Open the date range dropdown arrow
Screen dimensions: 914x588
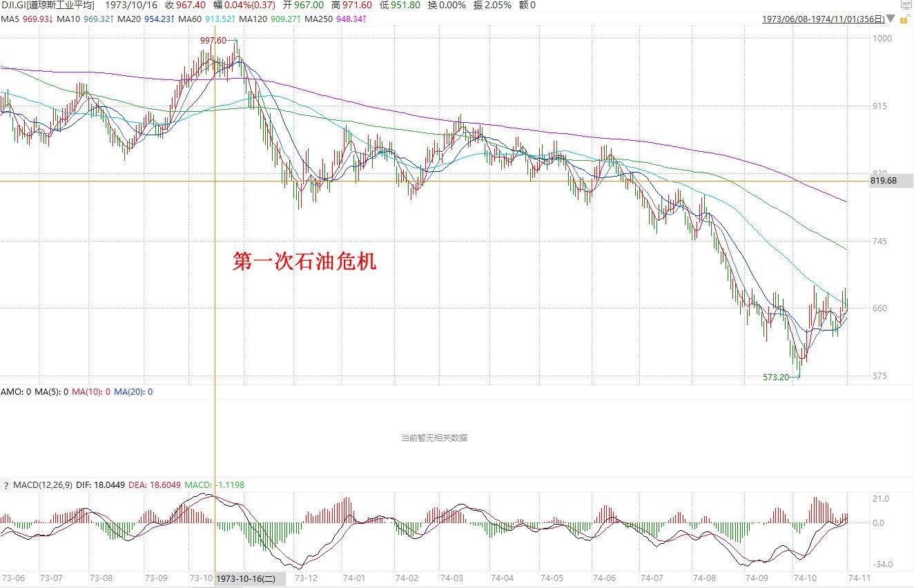click(891, 19)
